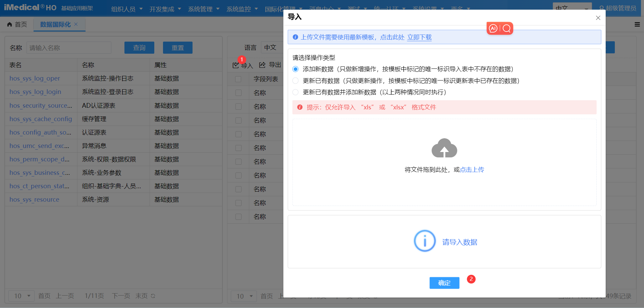Click the export (导出) icon
Screen dimensions: 644x308
(262, 65)
